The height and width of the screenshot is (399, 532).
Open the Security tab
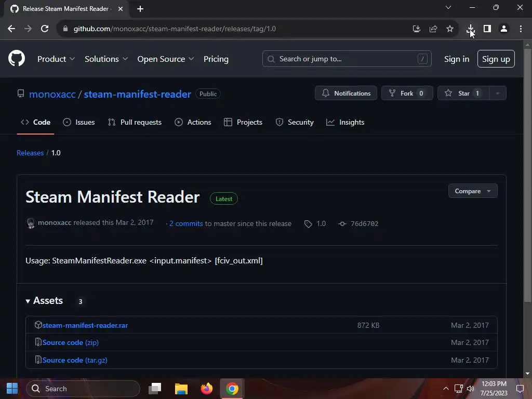pos(295,122)
